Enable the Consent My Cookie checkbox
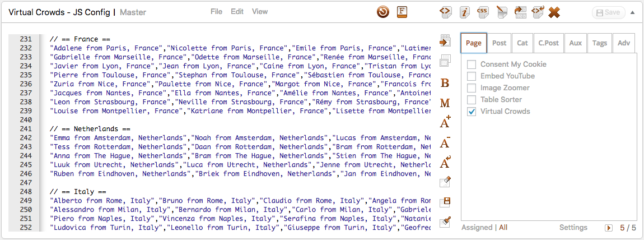This screenshot has width=644, height=240. 472,64
